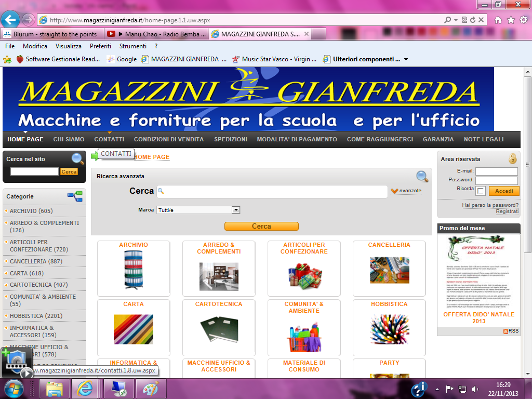Open COME RAGGIUNGERCI page

pos(380,139)
